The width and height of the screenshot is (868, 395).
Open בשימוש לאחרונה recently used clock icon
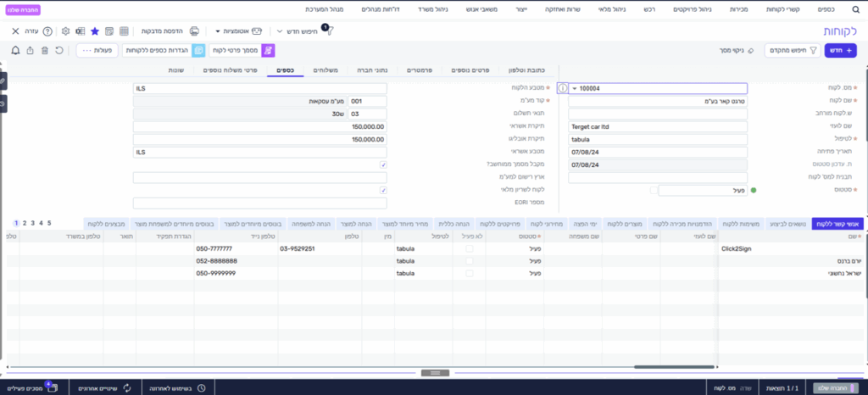click(201, 387)
